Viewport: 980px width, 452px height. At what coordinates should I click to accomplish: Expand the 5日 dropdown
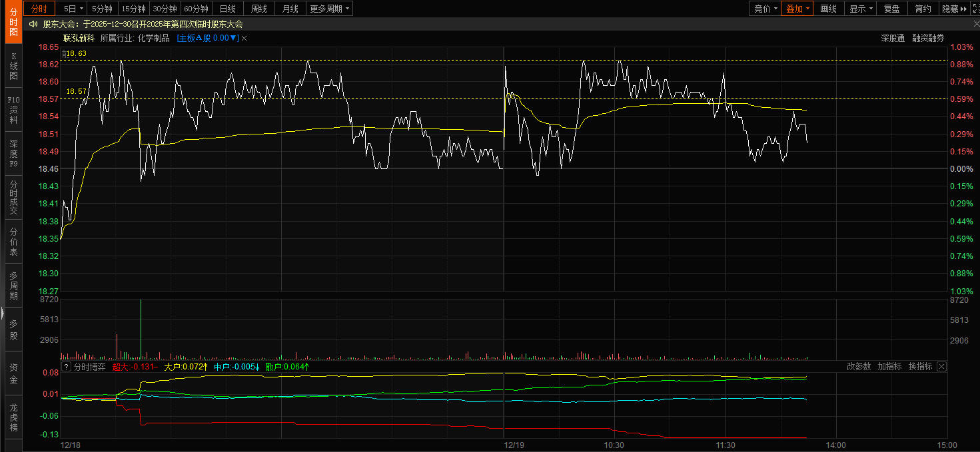pyautogui.click(x=73, y=9)
